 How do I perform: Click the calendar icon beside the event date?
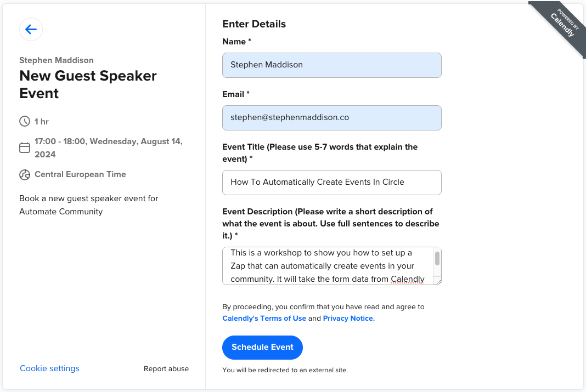25,147
